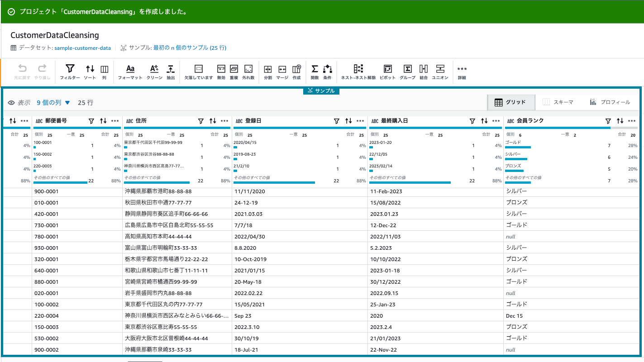644x362 pixels.
Task: Open the ピボット pivot tool
Action: (x=387, y=72)
